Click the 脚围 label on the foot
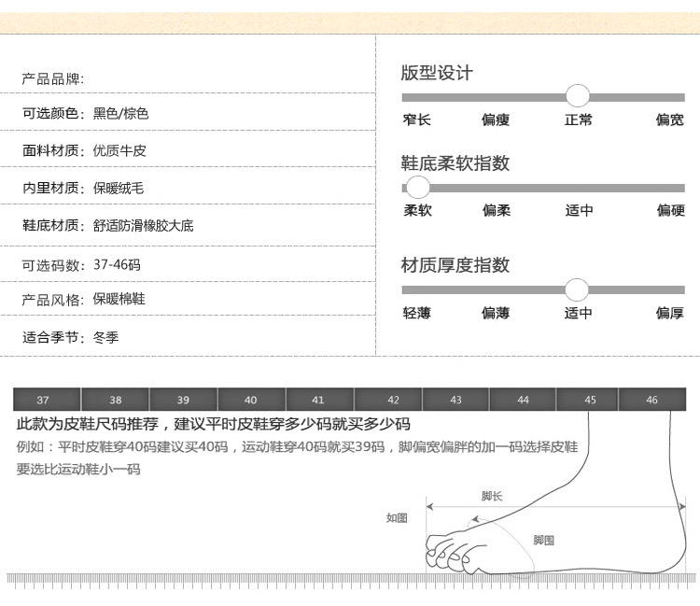 pos(543,540)
